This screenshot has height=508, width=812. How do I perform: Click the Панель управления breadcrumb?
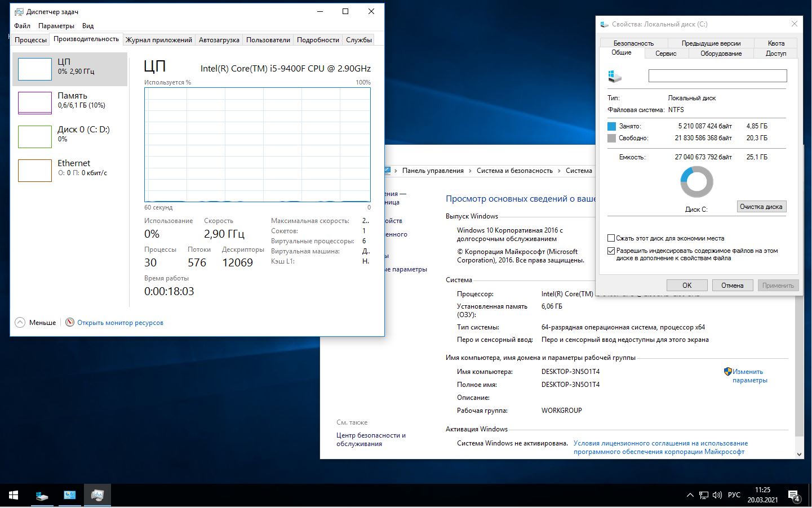click(x=433, y=171)
